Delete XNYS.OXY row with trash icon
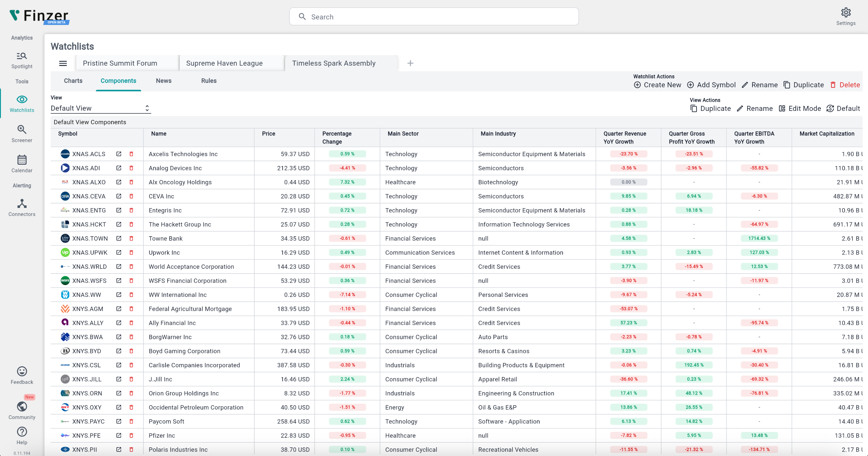Viewport: 868px width, 456px height. (x=132, y=407)
